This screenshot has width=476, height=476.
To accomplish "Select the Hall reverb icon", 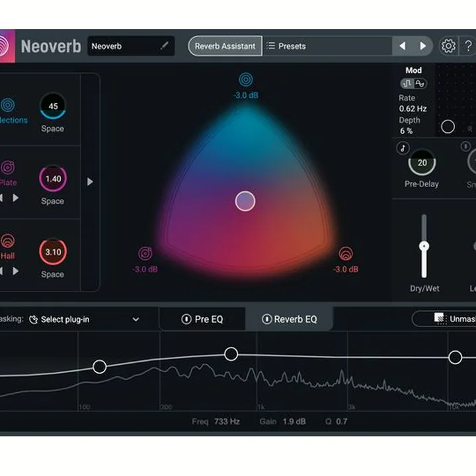I will point(7,241).
